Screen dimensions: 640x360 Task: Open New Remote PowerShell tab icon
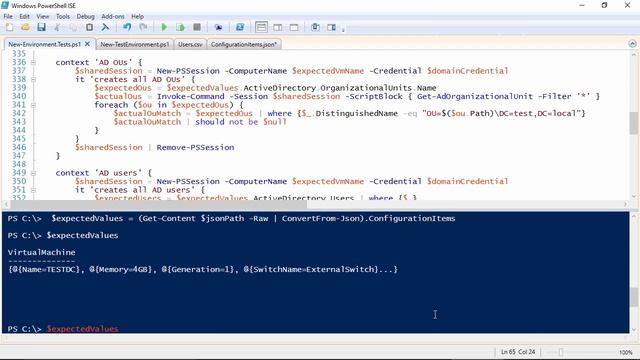[218, 27]
